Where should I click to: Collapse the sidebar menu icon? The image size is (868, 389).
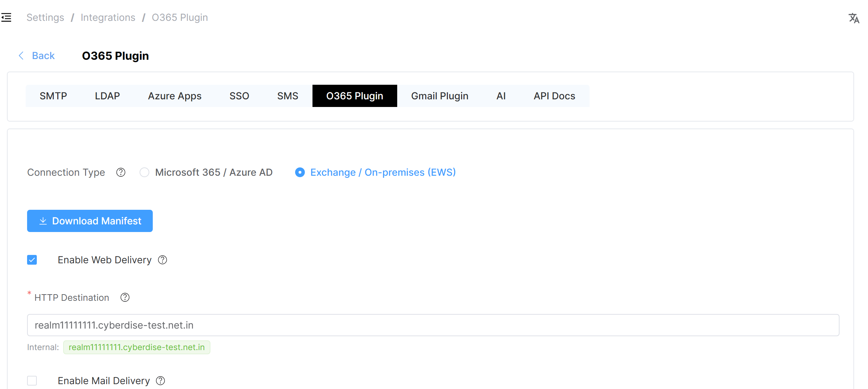point(6,17)
